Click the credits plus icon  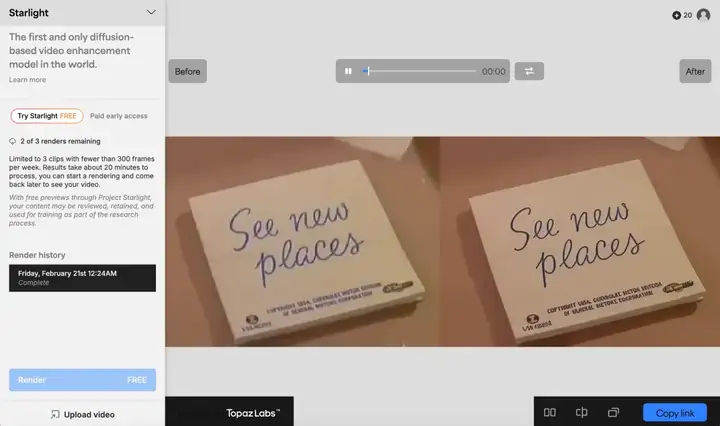coord(676,15)
